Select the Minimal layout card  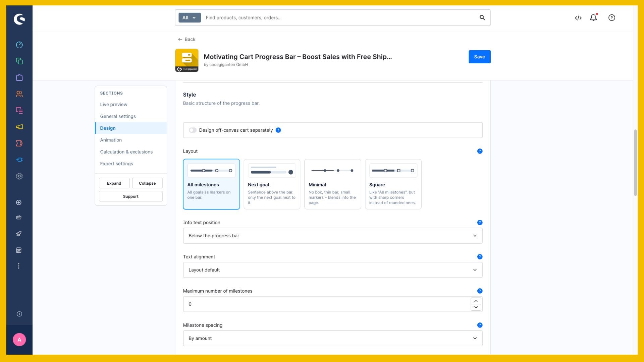pyautogui.click(x=332, y=184)
